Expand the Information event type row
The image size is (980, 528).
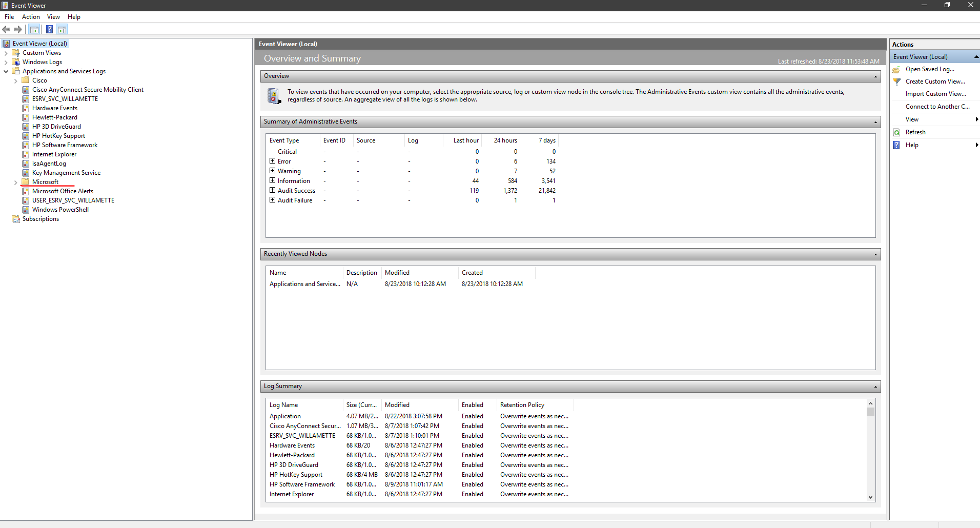coord(273,180)
